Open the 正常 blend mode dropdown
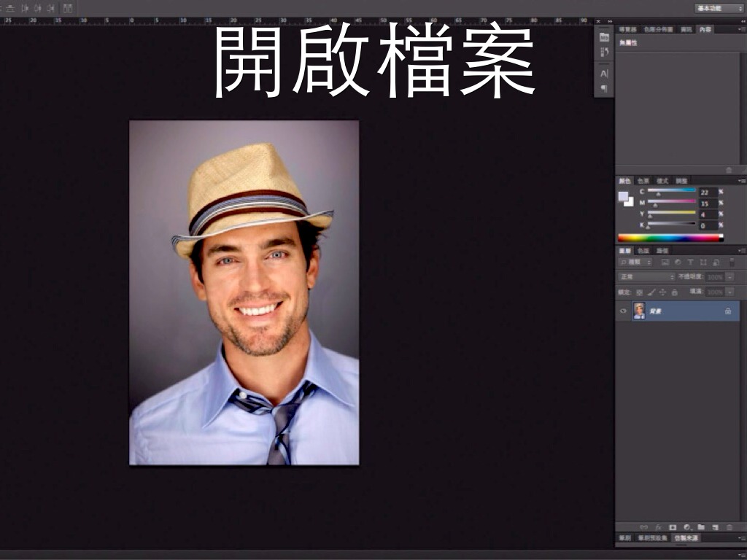747x560 pixels. pyautogui.click(x=646, y=277)
